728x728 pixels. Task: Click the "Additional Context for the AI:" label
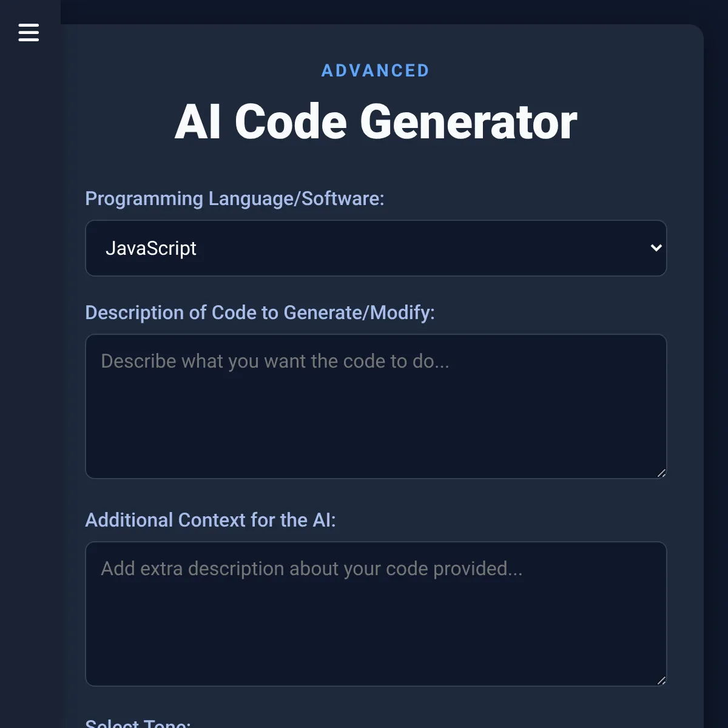tap(210, 520)
